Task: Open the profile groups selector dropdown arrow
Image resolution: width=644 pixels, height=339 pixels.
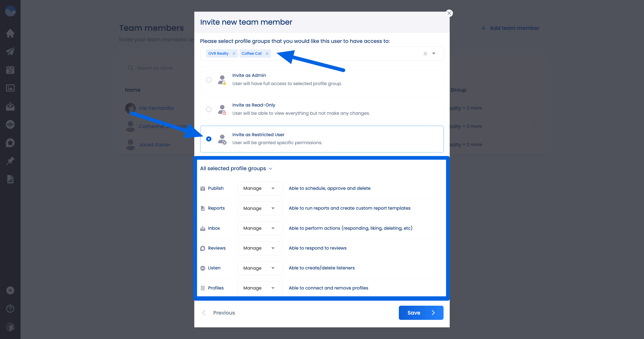Action: click(434, 53)
